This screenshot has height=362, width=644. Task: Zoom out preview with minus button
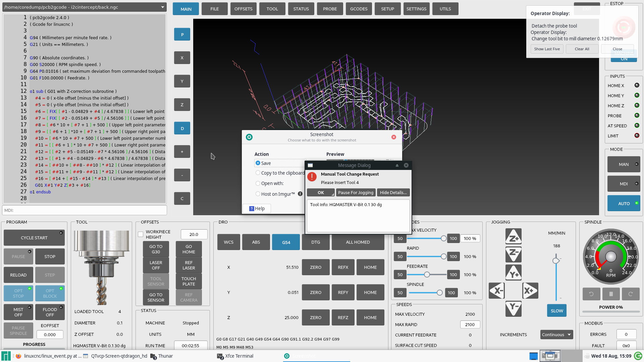coord(182,175)
